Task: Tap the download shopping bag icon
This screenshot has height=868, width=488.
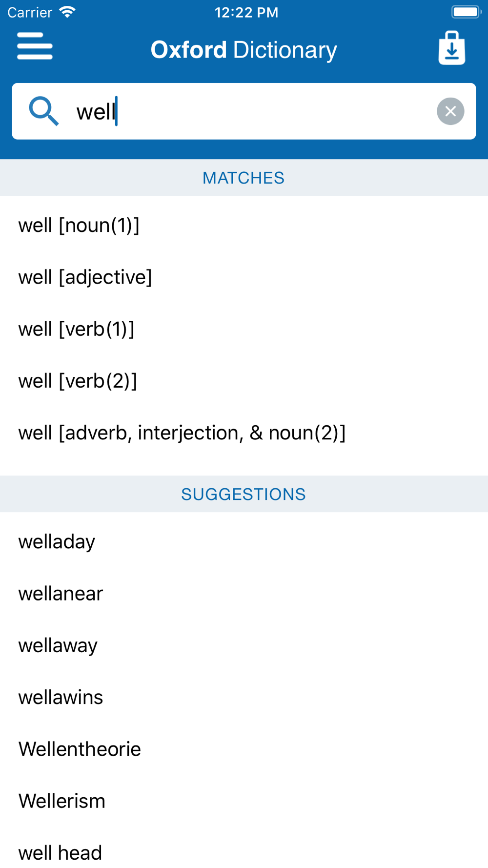Action: (452, 48)
